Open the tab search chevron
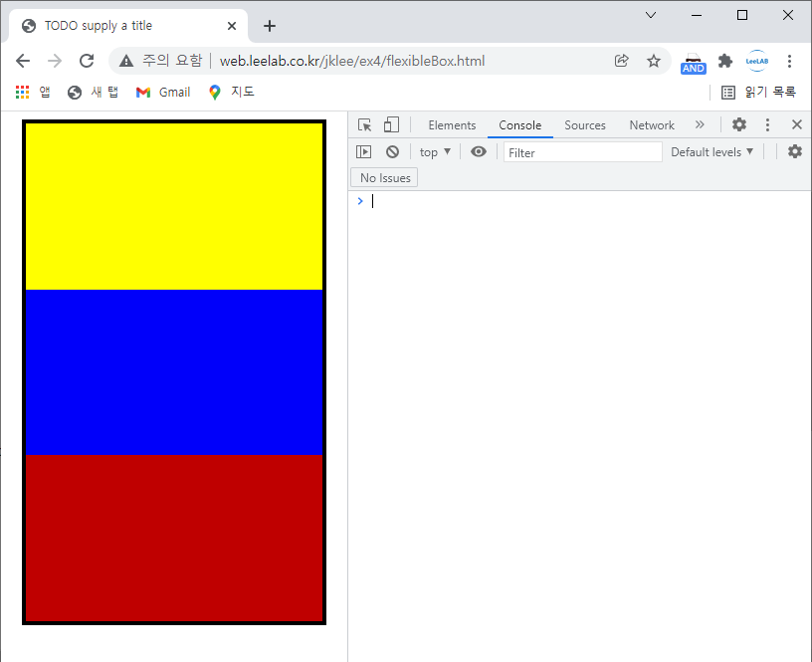This screenshot has width=812, height=662. tap(651, 15)
